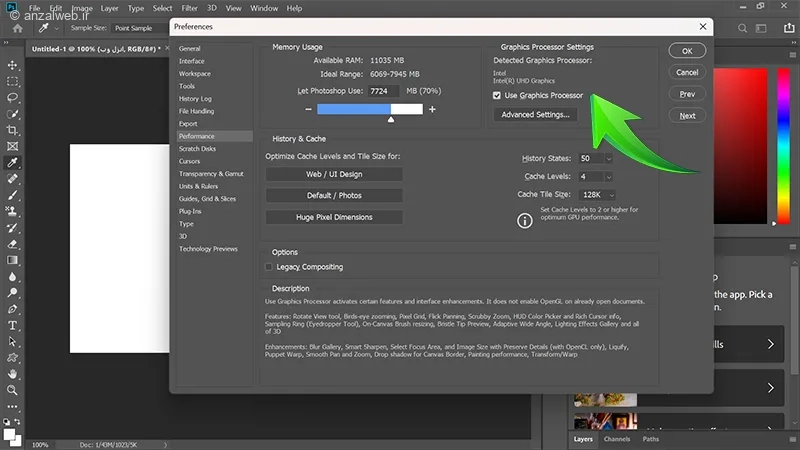Select the Crop tool
The height and width of the screenshot is (450, 800).
click(13, 130)
